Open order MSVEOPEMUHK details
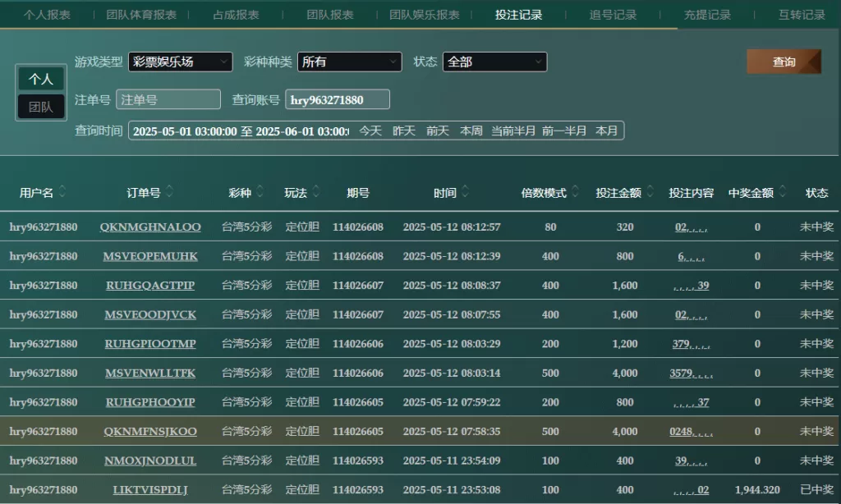 [150, 256]
